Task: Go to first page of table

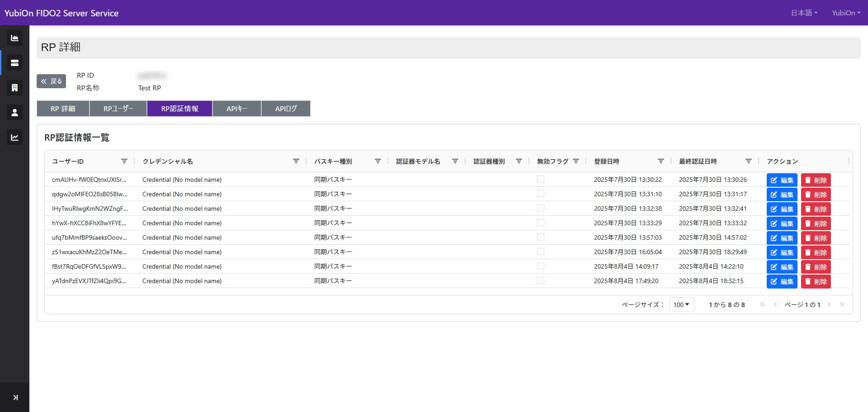Action: 763,304
